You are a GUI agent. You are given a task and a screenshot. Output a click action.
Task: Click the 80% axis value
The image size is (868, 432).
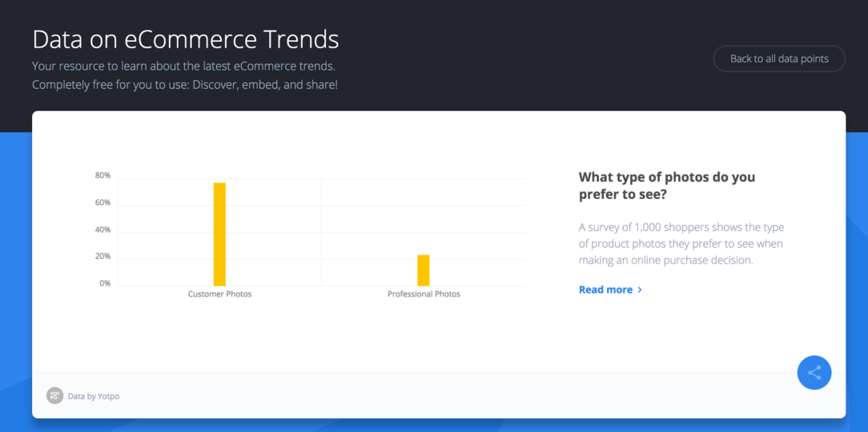pyautogui.click(x=103, y=176)
